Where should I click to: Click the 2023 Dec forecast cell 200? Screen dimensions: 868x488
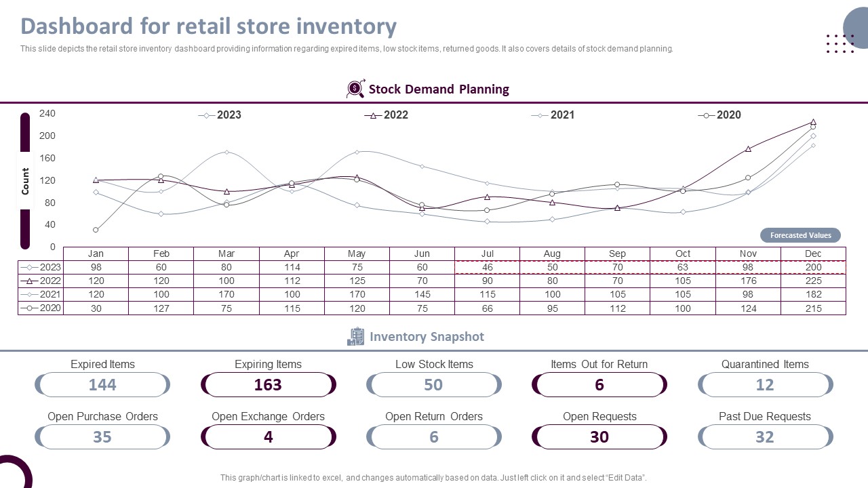click(x=813, y=267)
